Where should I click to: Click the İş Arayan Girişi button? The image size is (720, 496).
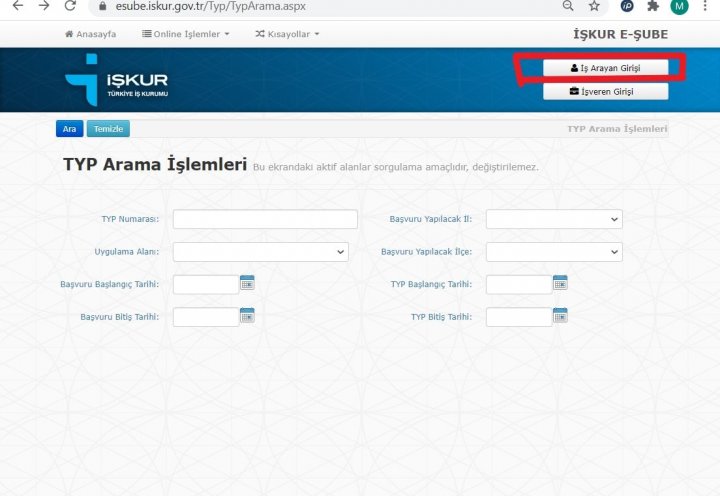[x=606, y=68]
